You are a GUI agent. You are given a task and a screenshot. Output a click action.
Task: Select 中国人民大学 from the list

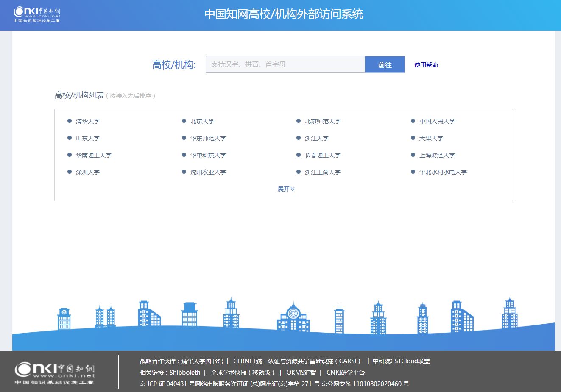[x=437, y=121]
